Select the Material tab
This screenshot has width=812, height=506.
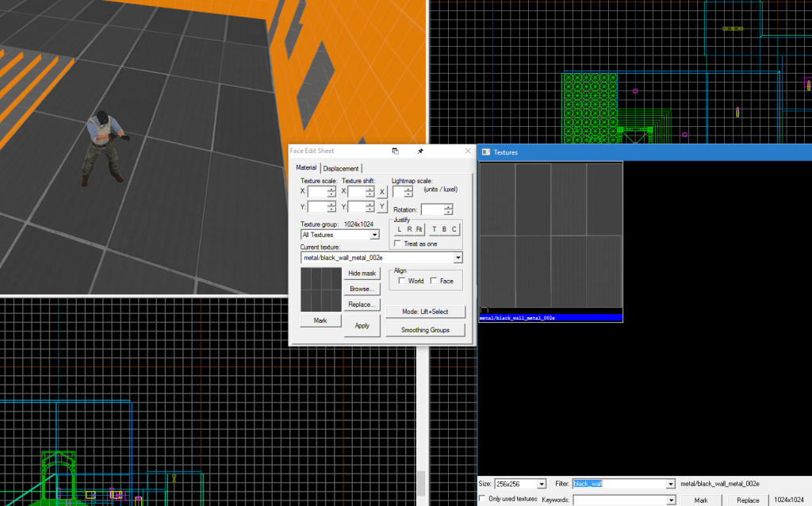pos(306,168)
